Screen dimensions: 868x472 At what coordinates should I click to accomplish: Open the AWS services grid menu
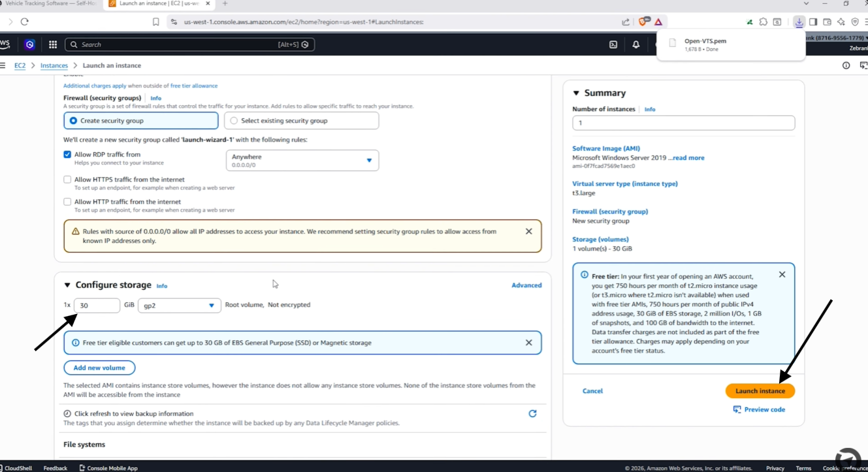pos(53,44)
